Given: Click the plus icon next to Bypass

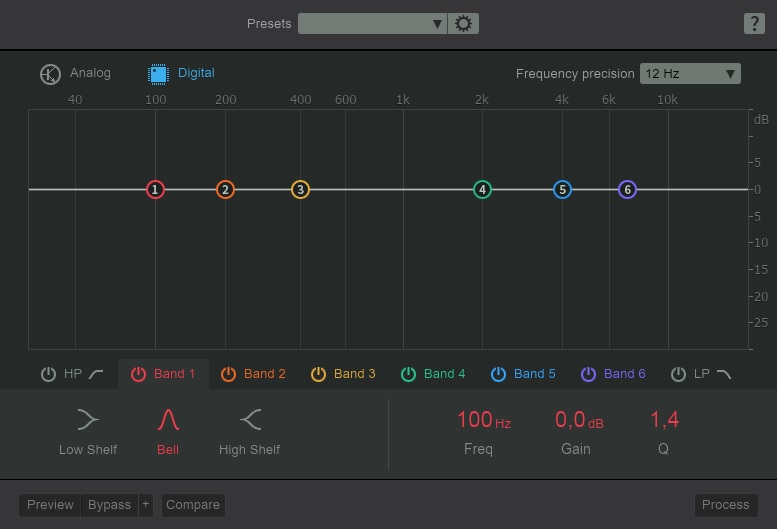Looking at the screenshot, I should click(x=146, y=505).
